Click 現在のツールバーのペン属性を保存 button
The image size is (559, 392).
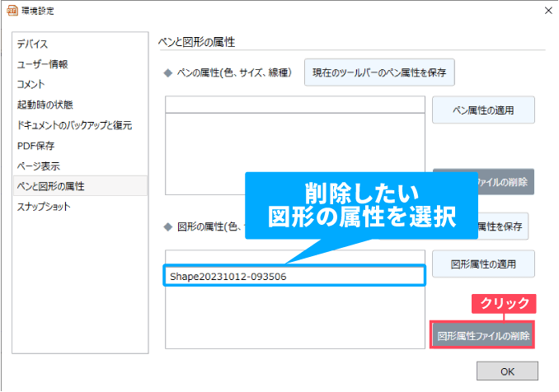click(x=379, y=72)
